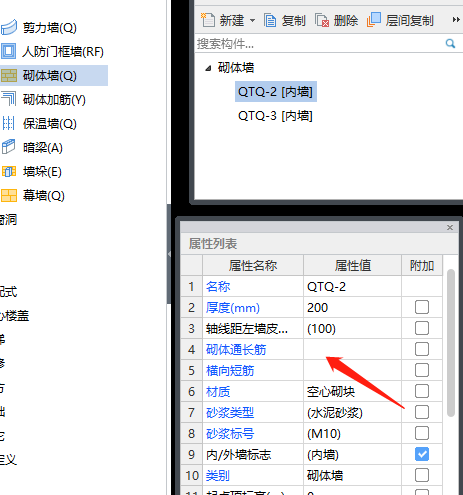Click the 砌体墙(Q) masonry wall icon
Image resolution: width=463 pixels, height=495 pixels.
click(9, 75)
